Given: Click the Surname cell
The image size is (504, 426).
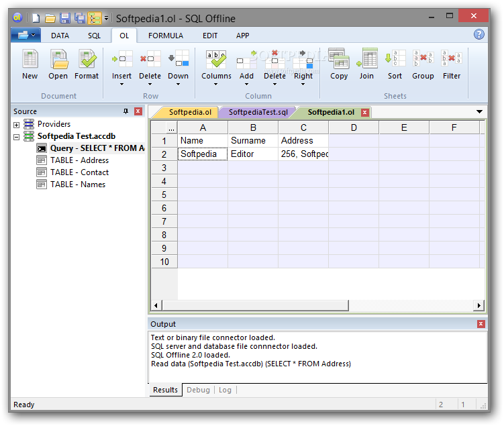Looking at the screenshot, I should [x=253, y=141].
